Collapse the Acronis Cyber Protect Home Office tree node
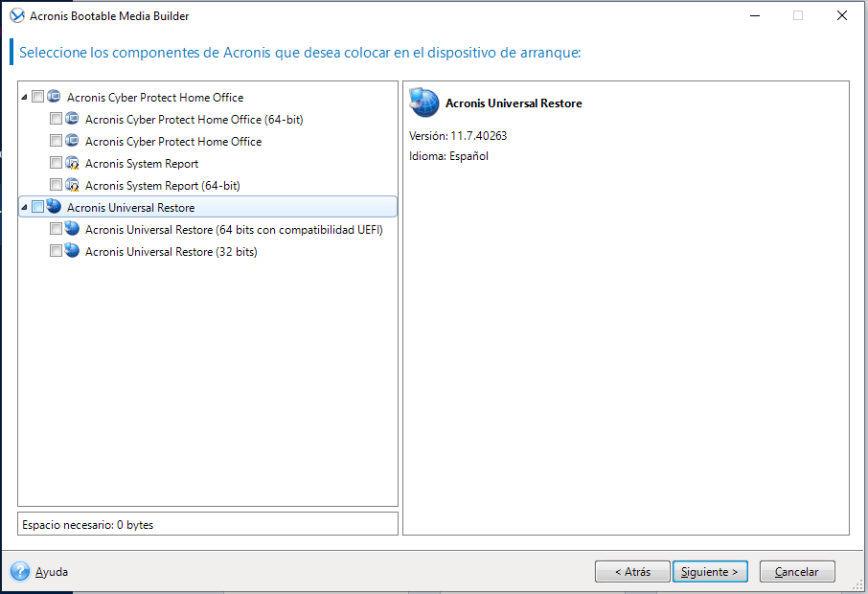Viewport: 868px width, 594px height. point(24,98)
